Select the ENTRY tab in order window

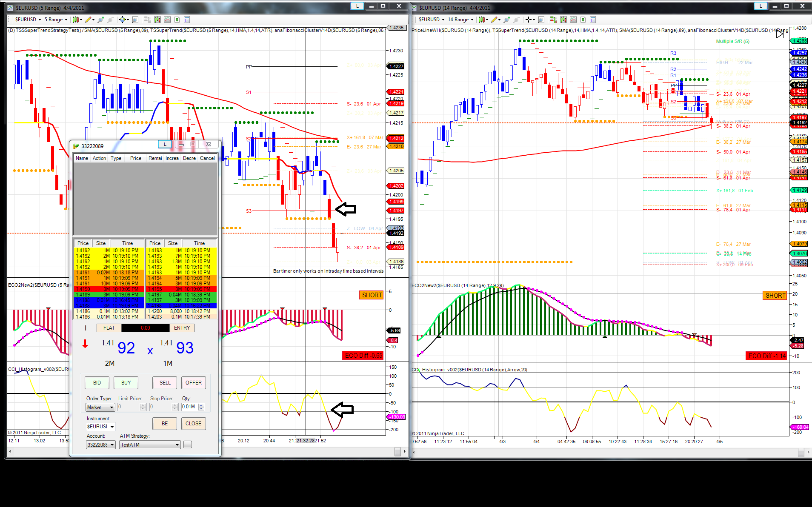(182, 328)
